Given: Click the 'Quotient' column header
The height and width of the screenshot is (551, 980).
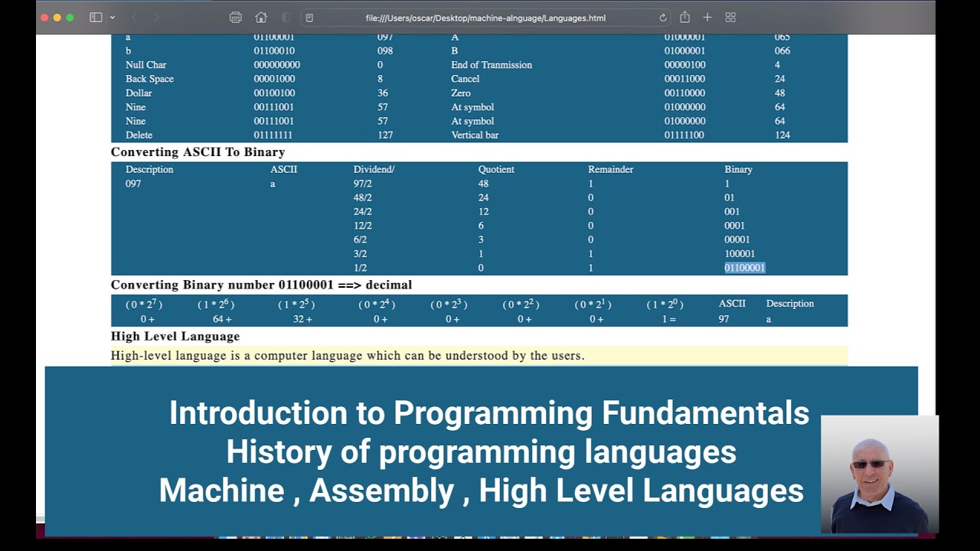Looking at the screenshot, I should click(496, 169).
